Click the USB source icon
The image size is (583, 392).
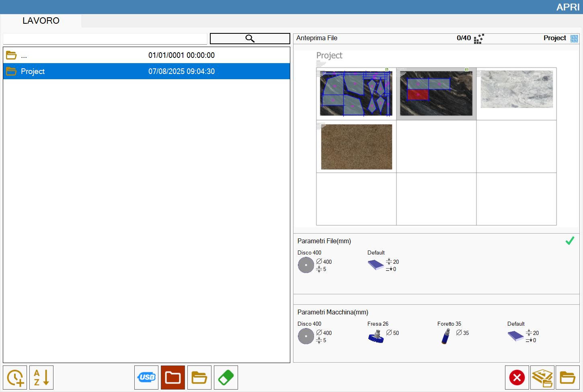coord(146,378)
